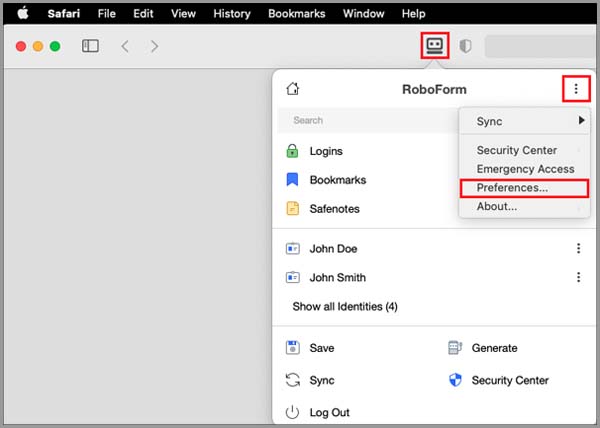Open the Logins category label
This screenshot has height=428, width=600.
point(326,151)
